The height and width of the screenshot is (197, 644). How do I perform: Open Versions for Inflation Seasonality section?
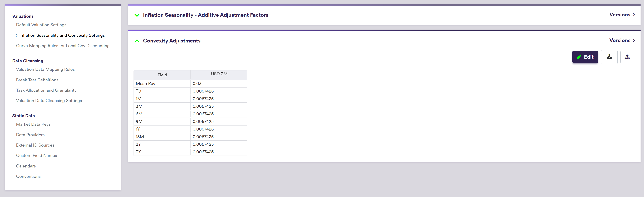(622, 15)
